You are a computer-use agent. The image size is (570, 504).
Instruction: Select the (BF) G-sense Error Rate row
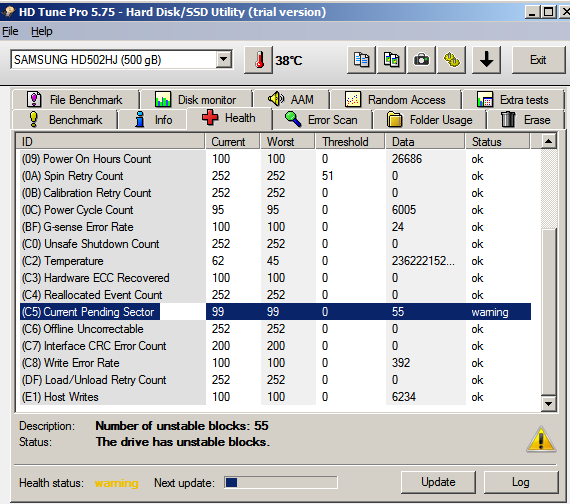[x=275, y=227]
